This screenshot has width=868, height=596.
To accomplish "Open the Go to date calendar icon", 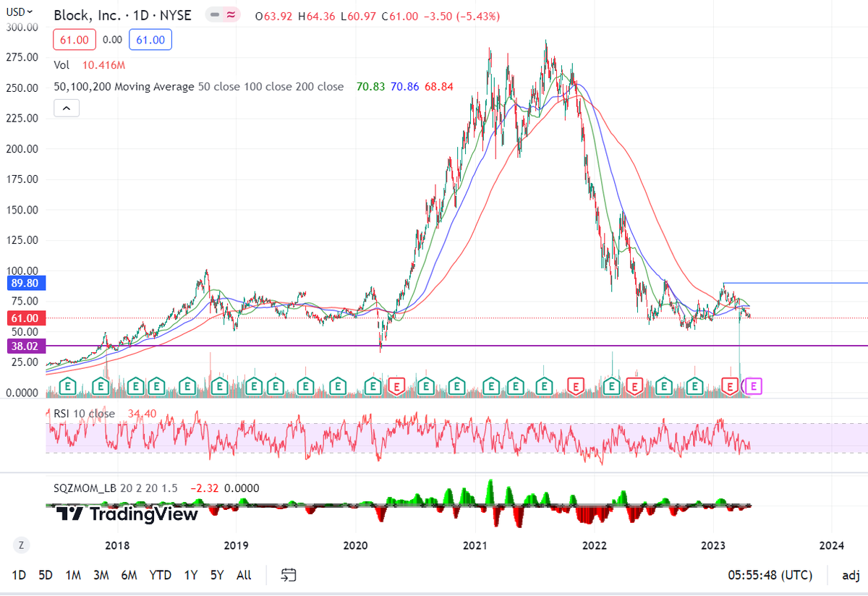I will click(x=289, y=575).
